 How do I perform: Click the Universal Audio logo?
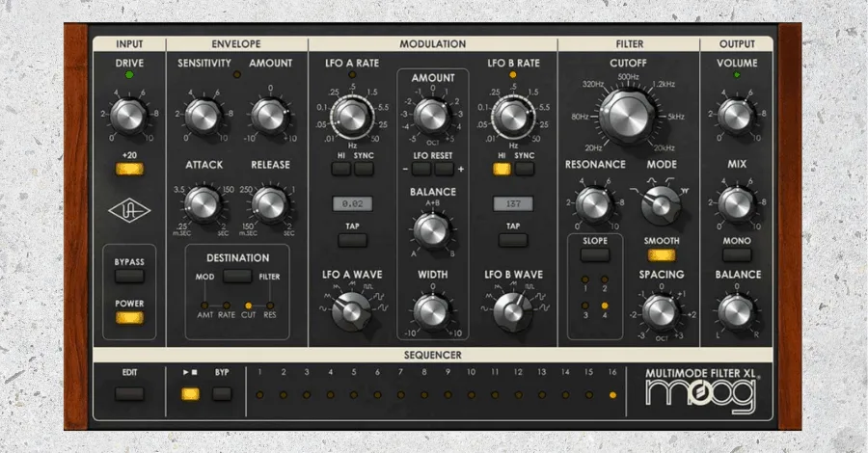click(129, 210)
